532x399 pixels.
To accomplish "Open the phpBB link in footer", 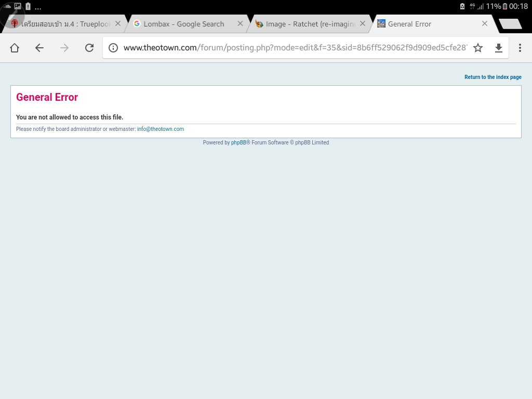I will [238, 142].
